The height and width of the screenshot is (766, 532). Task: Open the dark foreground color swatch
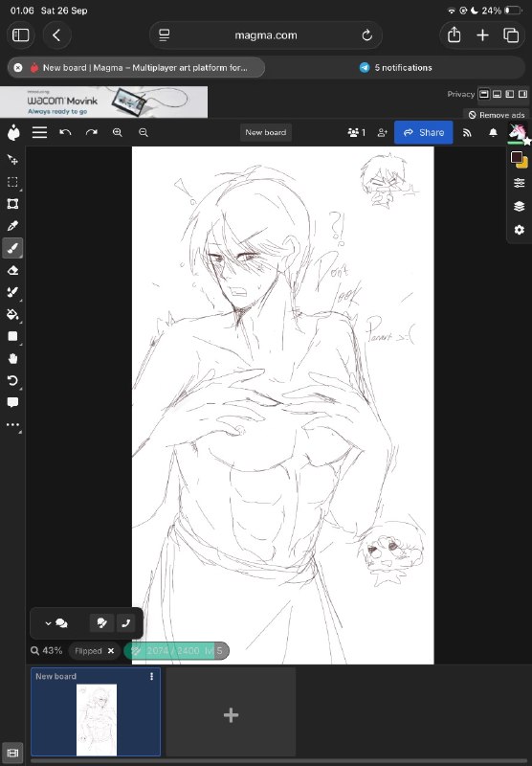(517, 157)
